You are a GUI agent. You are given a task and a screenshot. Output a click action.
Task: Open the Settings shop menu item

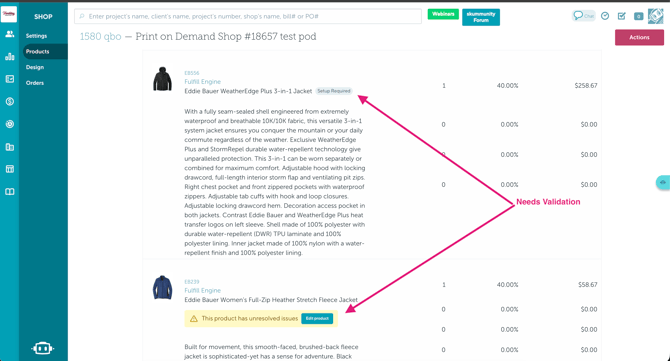(36, 36)
